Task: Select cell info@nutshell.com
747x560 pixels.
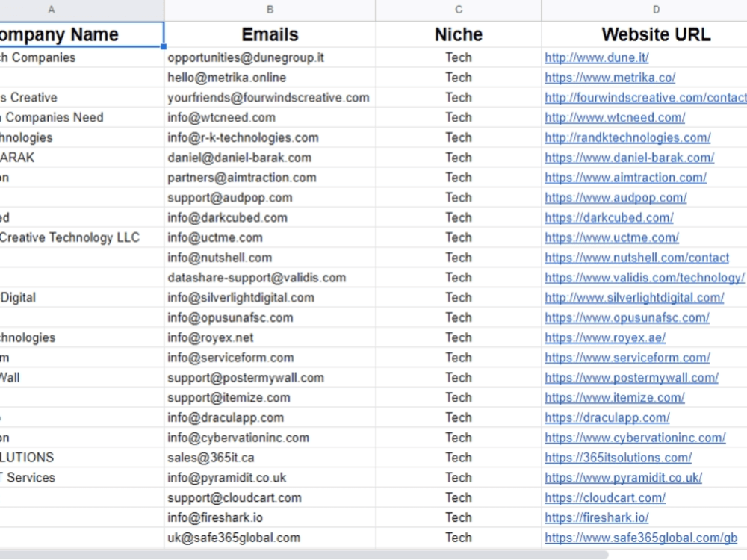Action: (270, 258)
